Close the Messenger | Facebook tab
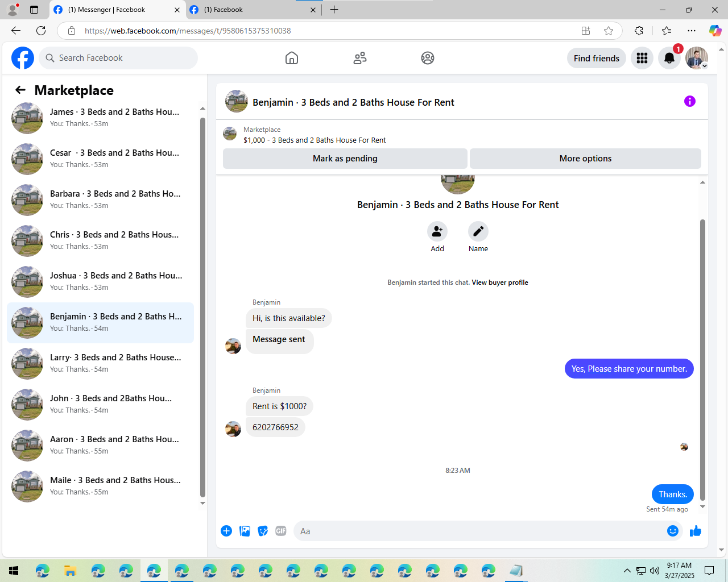The image size is (728, 582). (x=177, y=10)
